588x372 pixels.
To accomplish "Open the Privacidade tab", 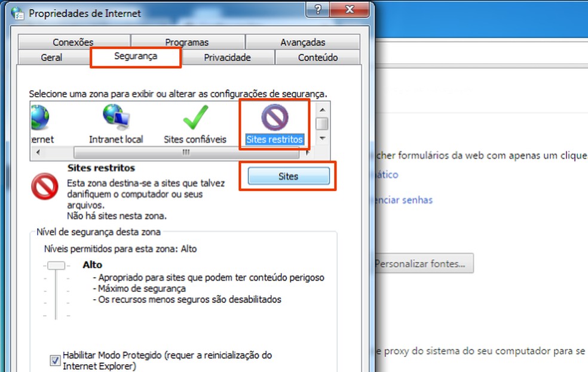I will coord(228,57).
